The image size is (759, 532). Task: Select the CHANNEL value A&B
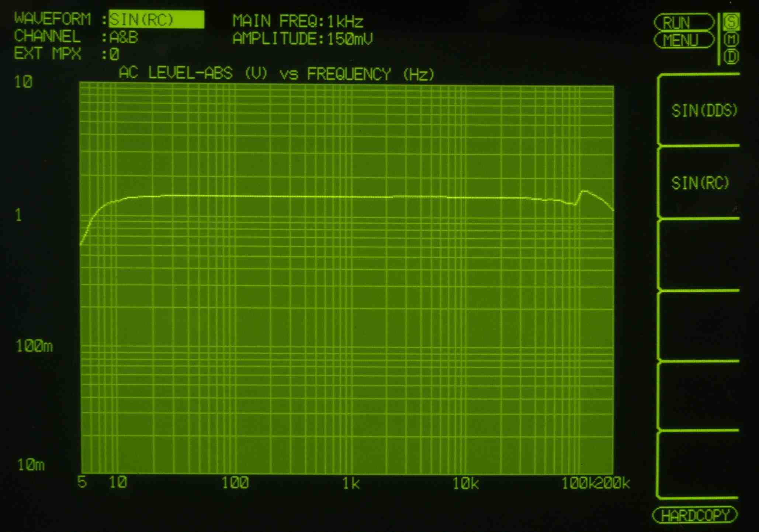124,37
